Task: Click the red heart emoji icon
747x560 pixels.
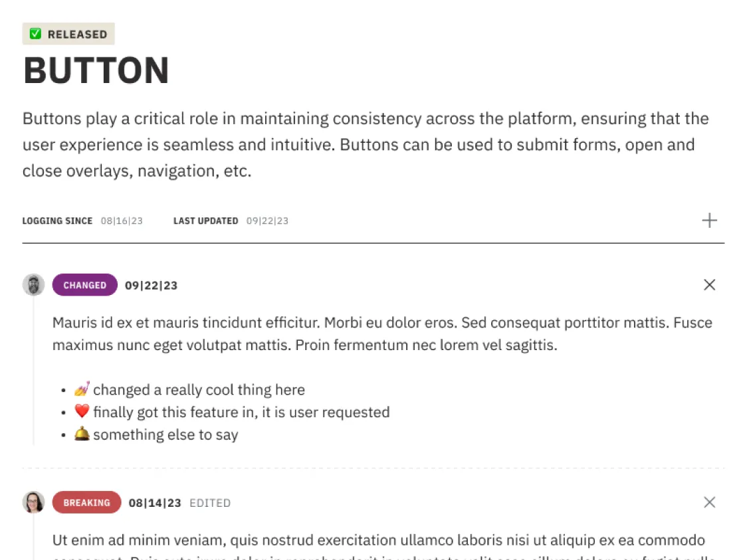Action: coord(82,412)
